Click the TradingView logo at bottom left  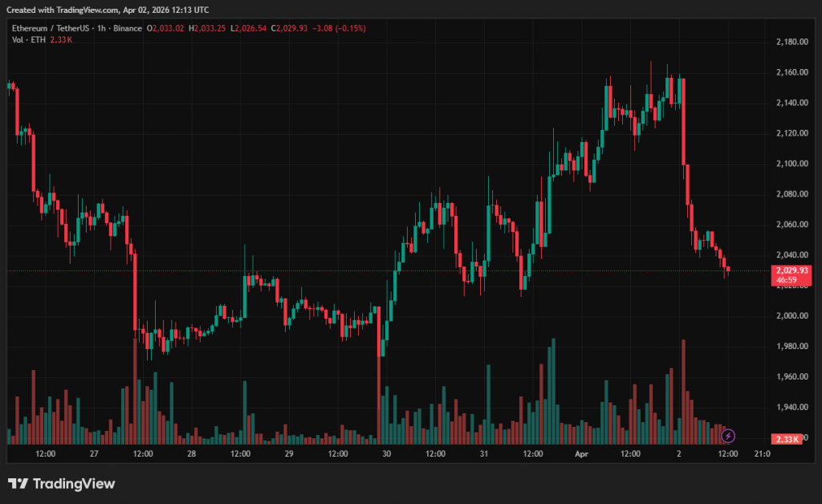62,484
